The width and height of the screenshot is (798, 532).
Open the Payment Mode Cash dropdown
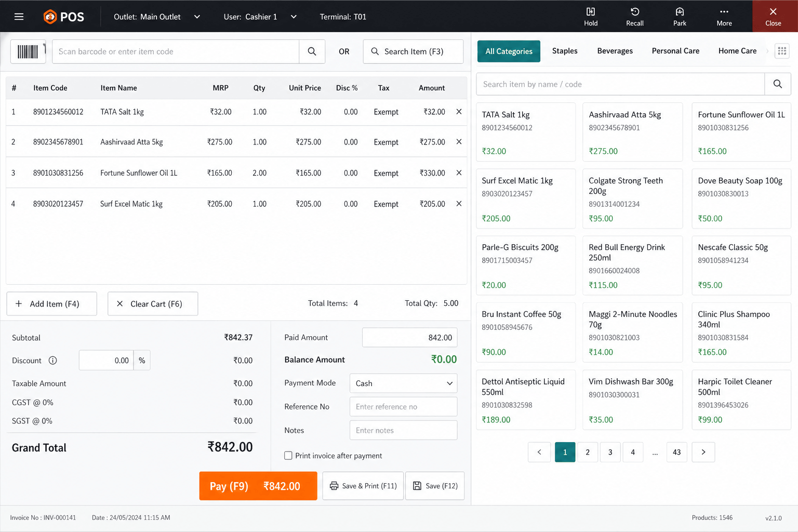click(403, 383)
